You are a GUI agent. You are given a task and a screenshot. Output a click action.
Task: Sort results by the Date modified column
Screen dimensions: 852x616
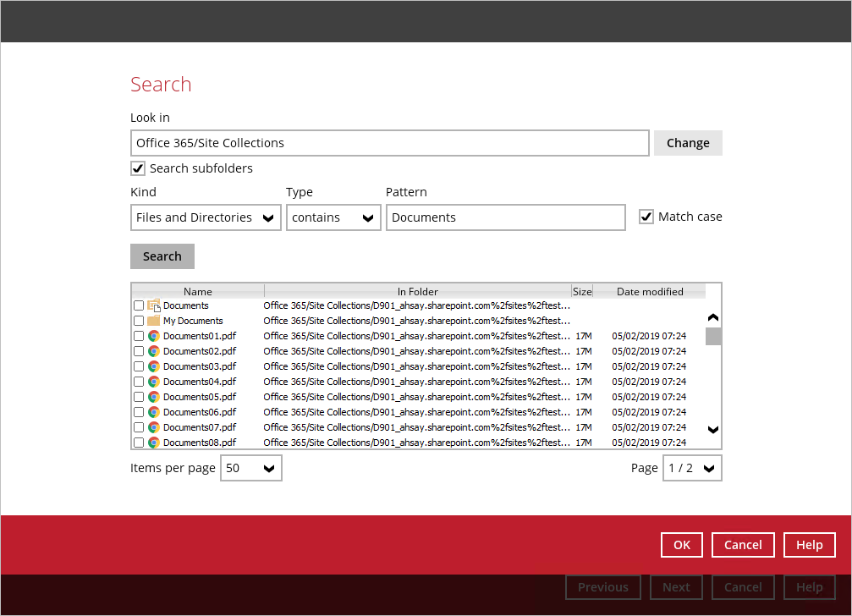tap(650, 292)
